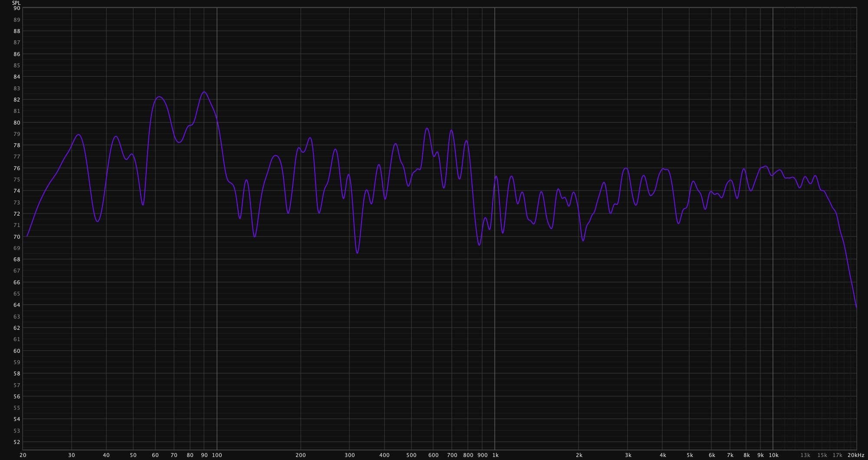Select the 84 value on SPL axis

coord(17,77)
